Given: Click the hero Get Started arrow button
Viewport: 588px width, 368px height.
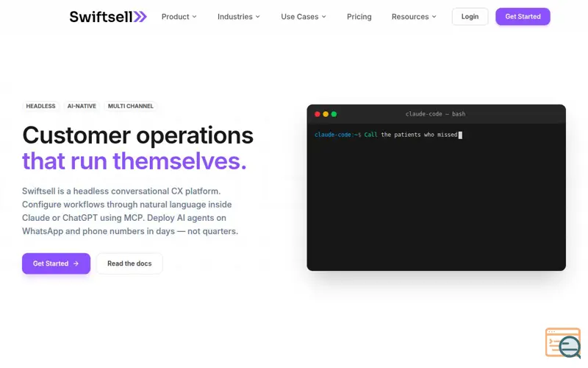Looking at the screenshot, I should pos(57,263).
